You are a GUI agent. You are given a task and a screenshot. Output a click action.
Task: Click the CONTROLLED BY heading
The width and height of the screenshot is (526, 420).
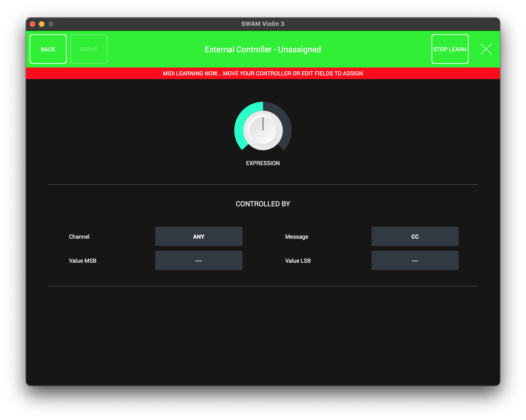pos(263,204)
